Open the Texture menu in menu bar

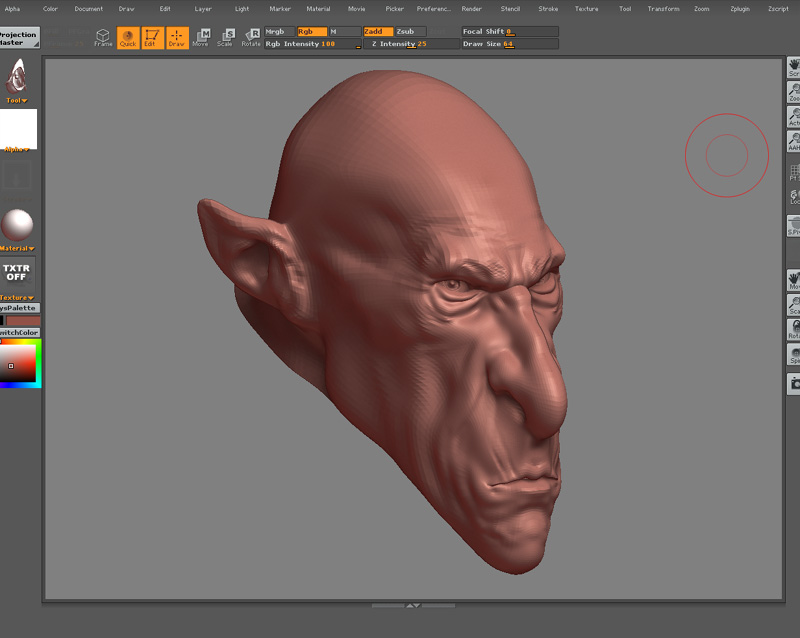click(587, 9)
